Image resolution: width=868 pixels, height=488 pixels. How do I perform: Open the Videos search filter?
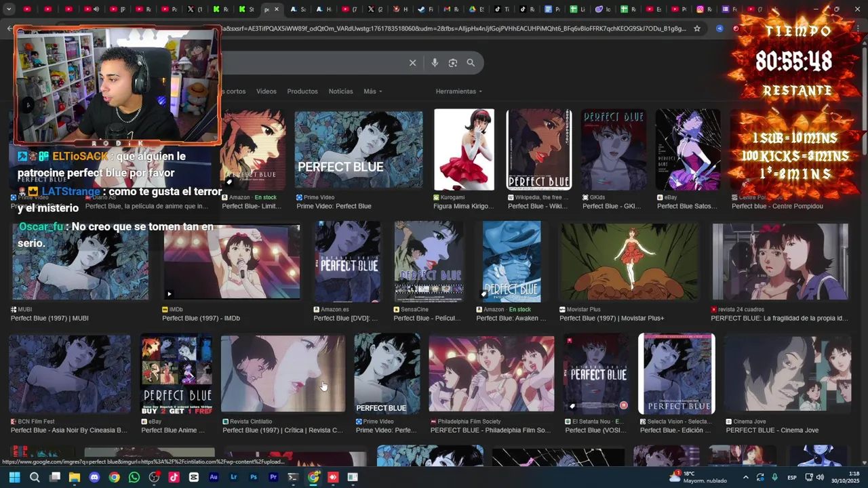point(267,91)
